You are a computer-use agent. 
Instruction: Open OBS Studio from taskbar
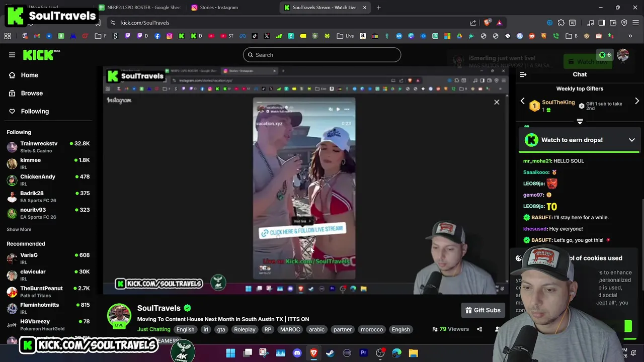(x=380, y=353)
